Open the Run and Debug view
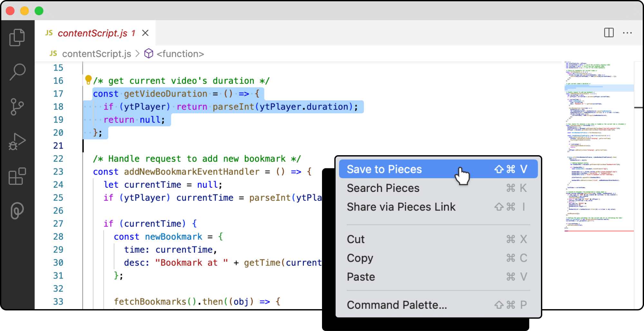Viewport: 644px width, 331px height. 17,142
